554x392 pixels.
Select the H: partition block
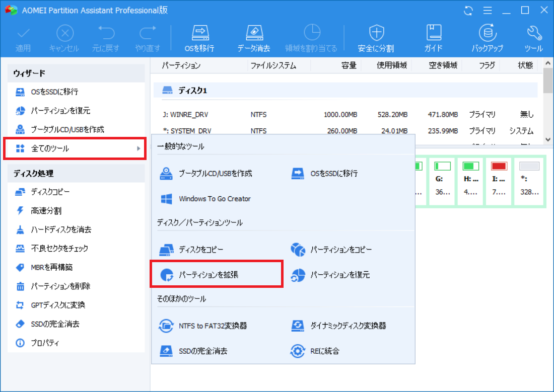[470, 181]
